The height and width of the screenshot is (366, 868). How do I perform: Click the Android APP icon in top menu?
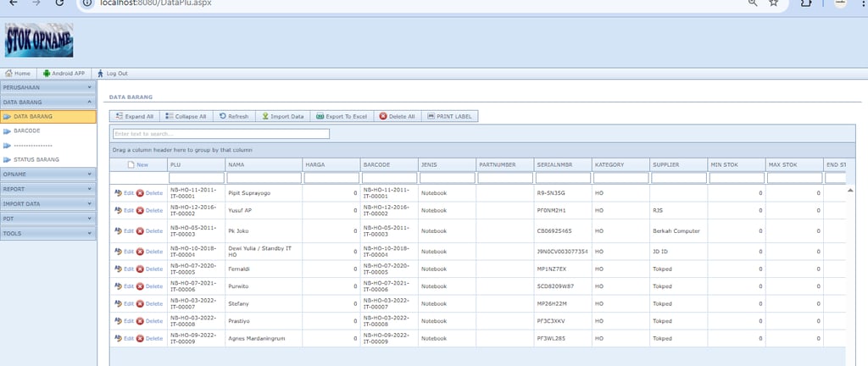(47, 74)
